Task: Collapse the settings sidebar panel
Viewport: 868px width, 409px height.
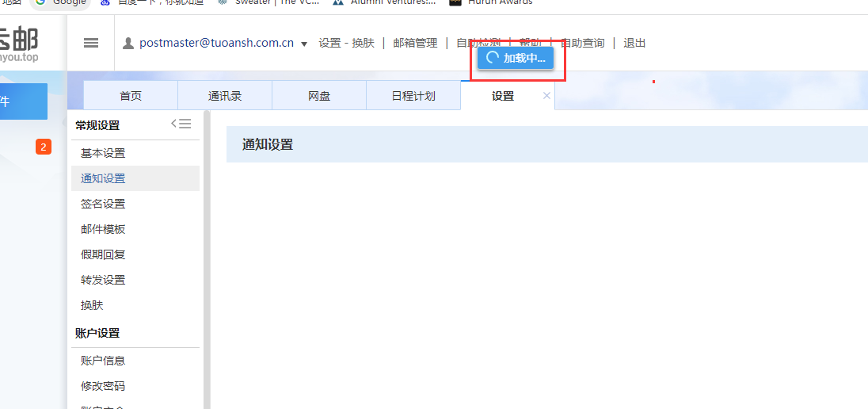Action: (181, 124)
